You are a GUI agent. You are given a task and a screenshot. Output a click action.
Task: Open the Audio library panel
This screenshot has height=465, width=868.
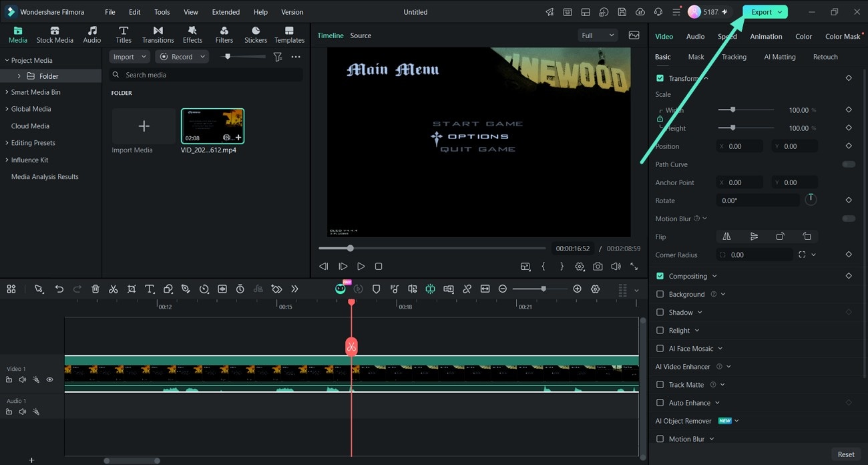point(92,35)
